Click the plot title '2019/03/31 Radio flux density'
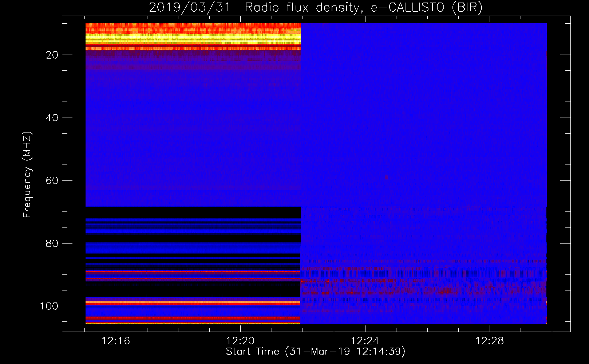This screenshot has height=364, width=589. click(x=316, y=7)
